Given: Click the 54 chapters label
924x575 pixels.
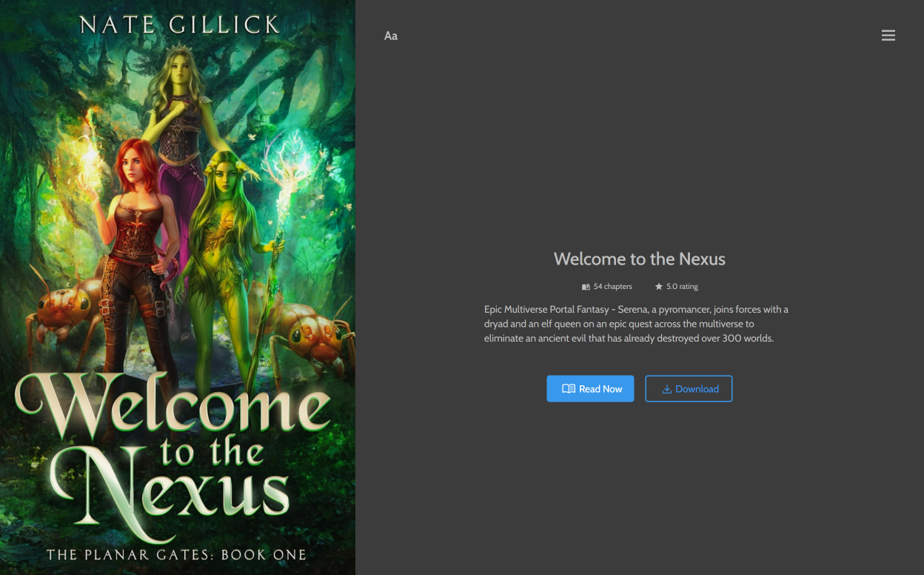Looking at the screenshot, I should 607,286.
